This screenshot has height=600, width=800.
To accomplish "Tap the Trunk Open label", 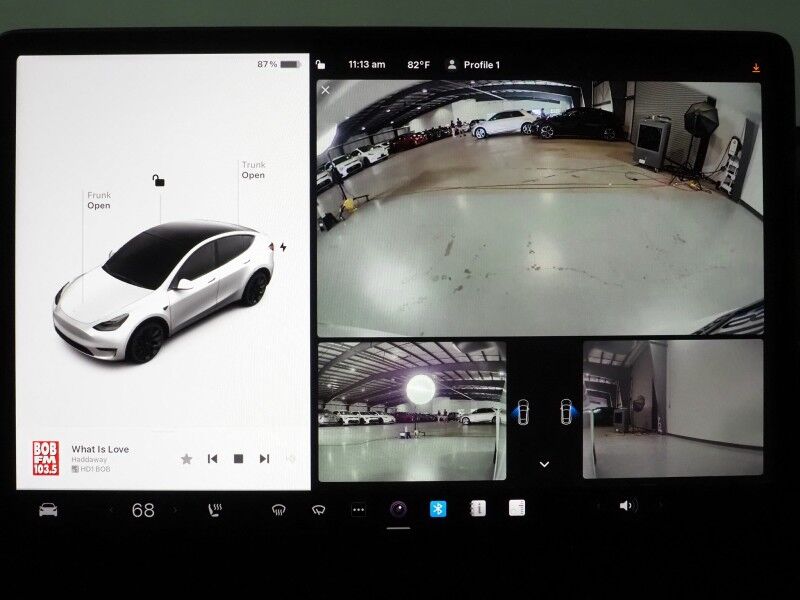I will [x=253, y=170].
